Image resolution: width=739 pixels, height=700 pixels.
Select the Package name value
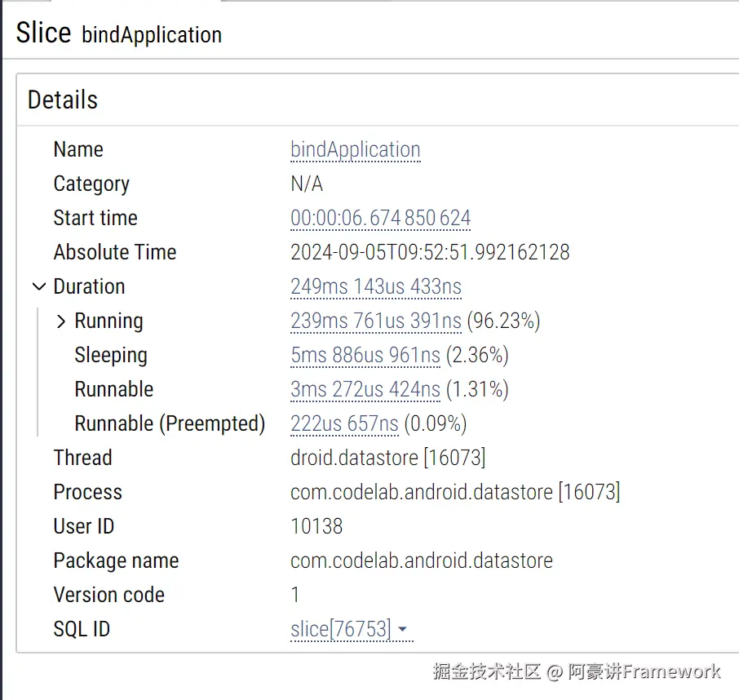coord(422,561)
